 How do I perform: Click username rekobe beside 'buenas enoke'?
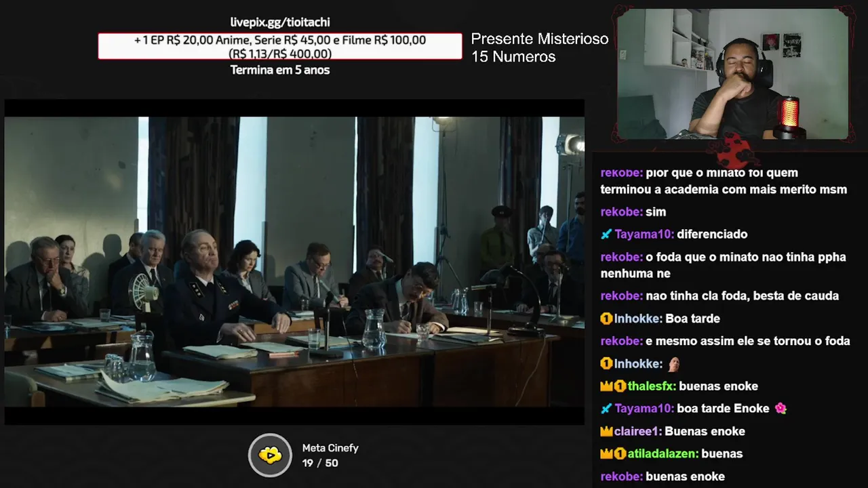click(x=621, y=476)
